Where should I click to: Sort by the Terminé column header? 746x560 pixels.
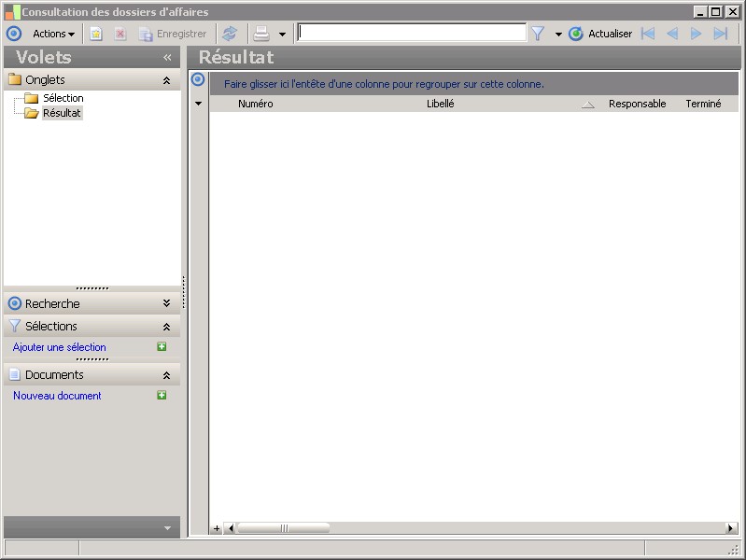point(703,104)
